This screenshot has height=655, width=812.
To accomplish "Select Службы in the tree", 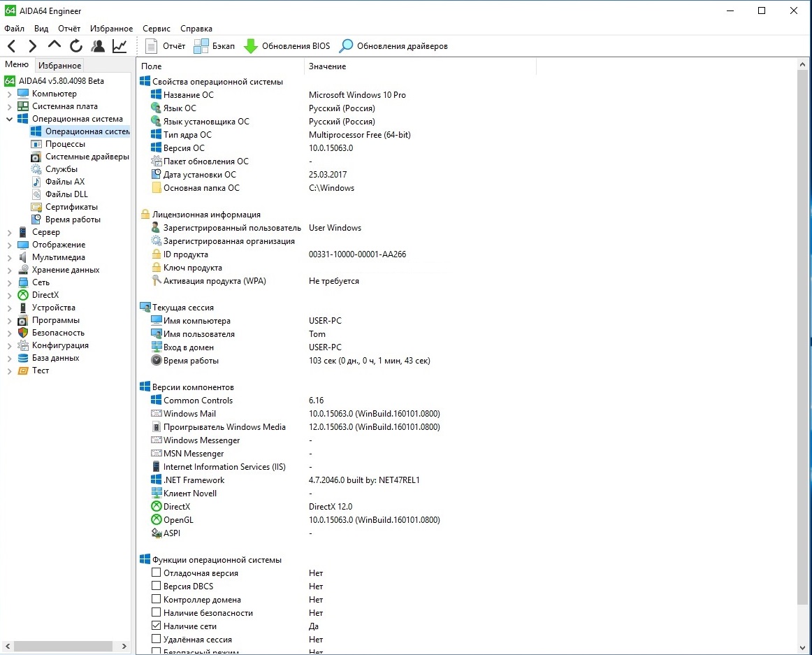I will (x=61, y=169).
